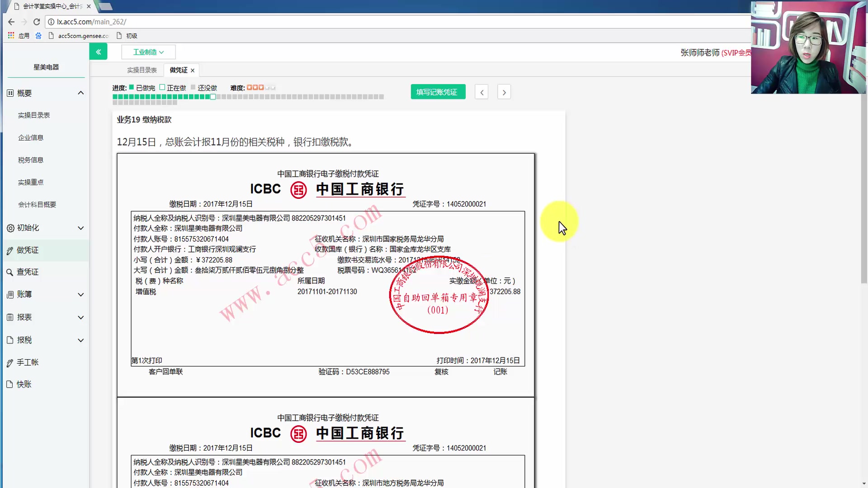Close the 做凭证 tab

193,70
